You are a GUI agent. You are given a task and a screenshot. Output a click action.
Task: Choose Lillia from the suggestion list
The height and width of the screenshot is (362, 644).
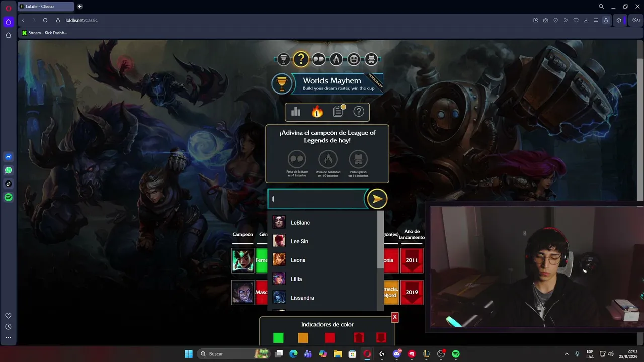322,279
